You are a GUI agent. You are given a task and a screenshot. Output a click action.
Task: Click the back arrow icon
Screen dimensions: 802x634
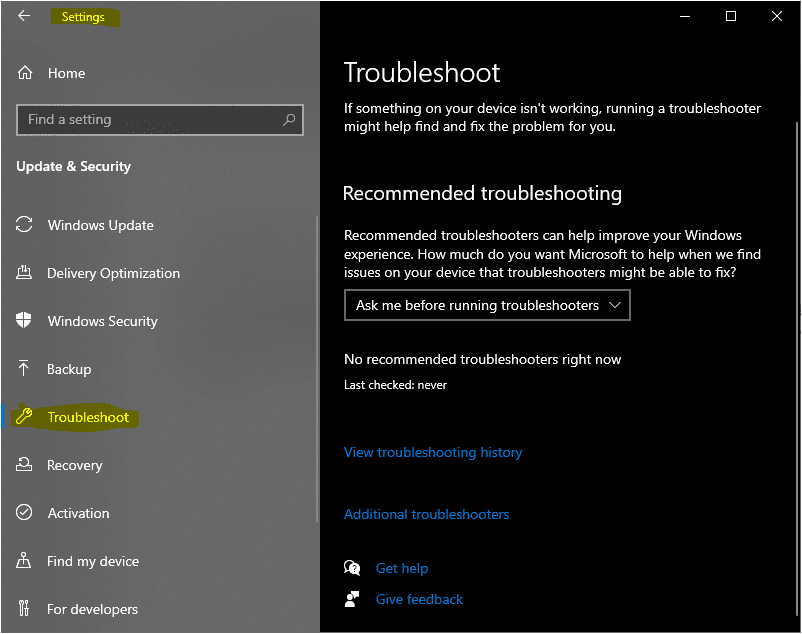click(24, 16)
